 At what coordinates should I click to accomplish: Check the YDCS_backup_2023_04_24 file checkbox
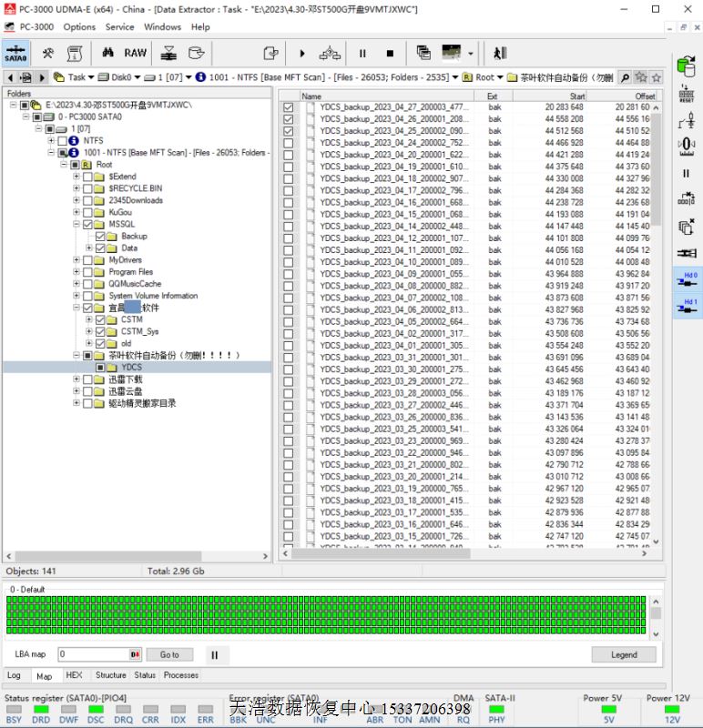289,143
